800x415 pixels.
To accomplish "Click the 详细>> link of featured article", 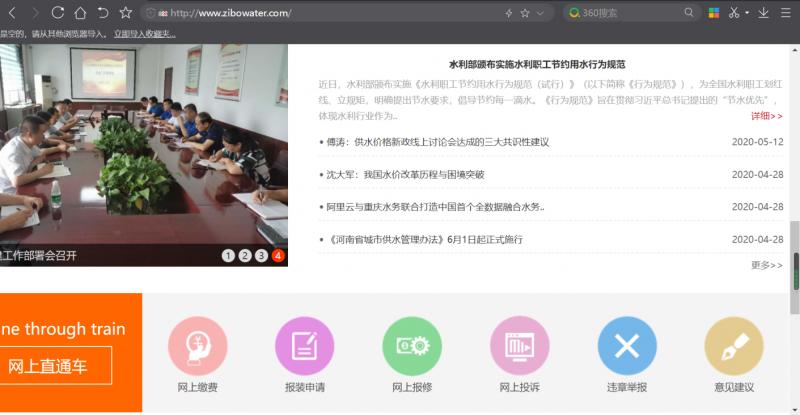I will click(767, 116).
